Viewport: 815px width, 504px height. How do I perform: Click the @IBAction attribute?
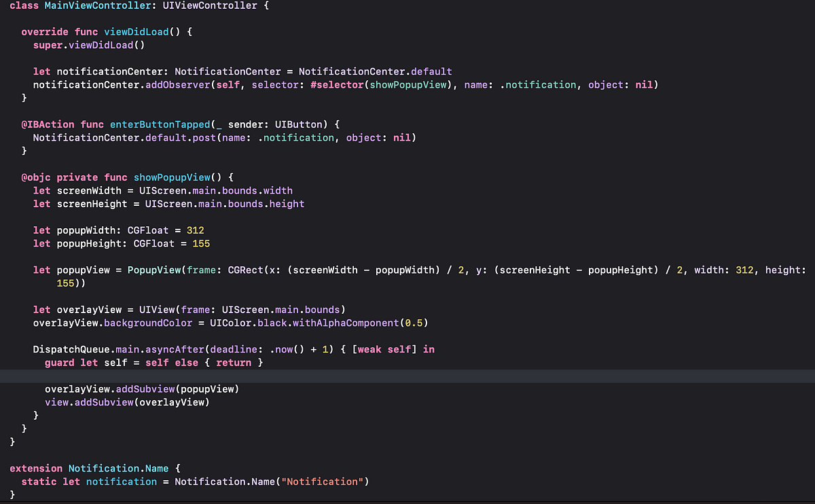(x=48, y=124)
